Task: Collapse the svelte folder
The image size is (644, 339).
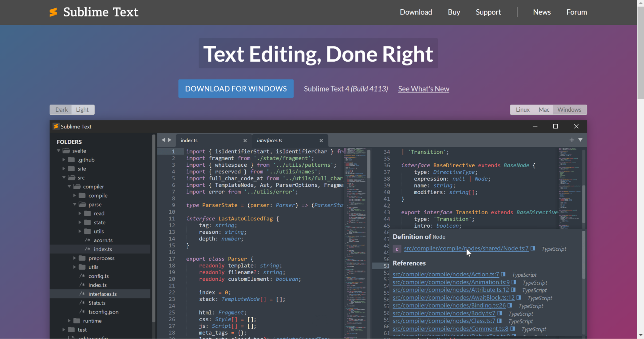Action: pos(59,151)
